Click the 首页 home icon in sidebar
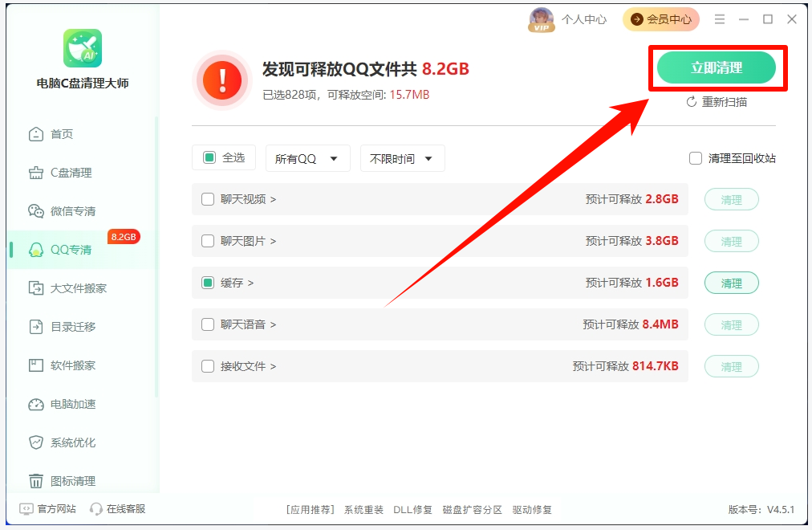 [36, 134]
